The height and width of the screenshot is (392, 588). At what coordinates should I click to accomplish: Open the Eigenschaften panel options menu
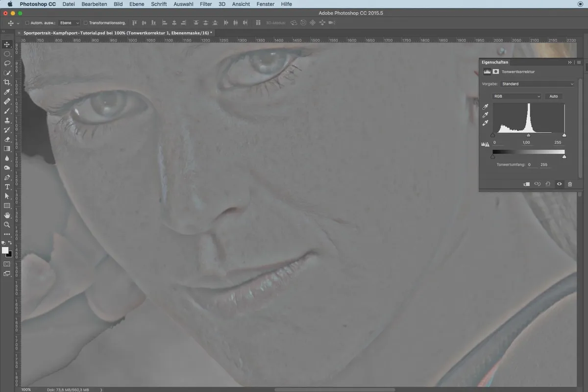(x=579, y=62)
